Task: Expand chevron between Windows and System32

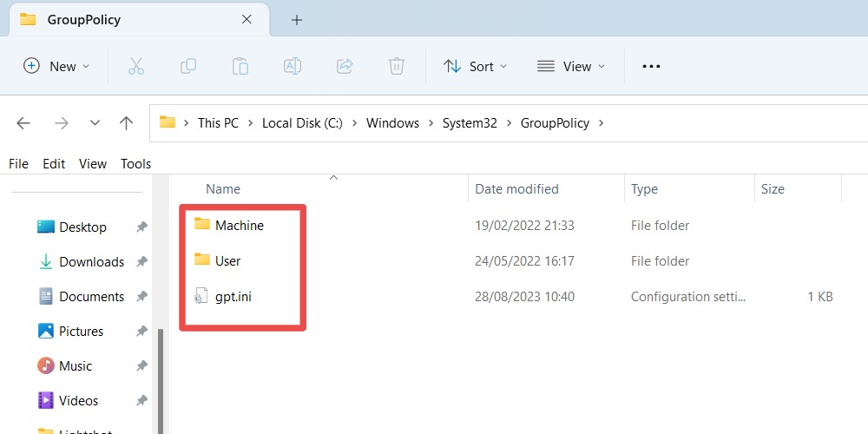Action: (431, 123)
